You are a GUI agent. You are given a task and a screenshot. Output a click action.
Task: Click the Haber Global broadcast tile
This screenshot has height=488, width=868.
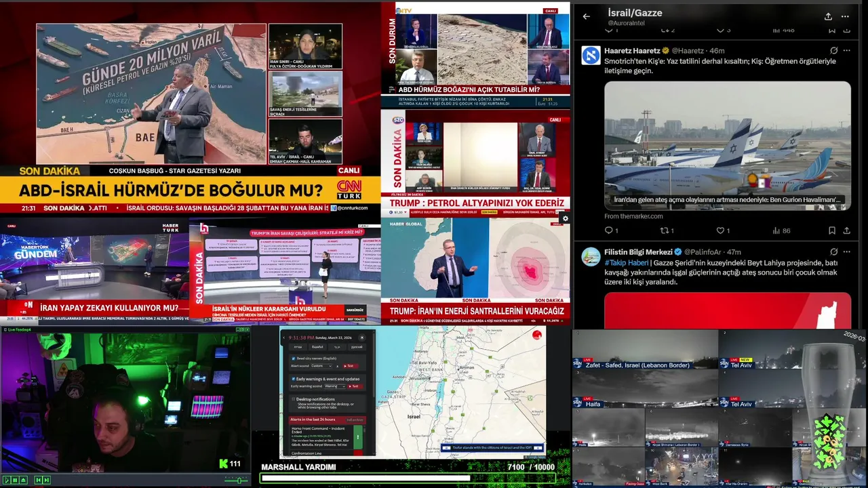pos(475,270)
